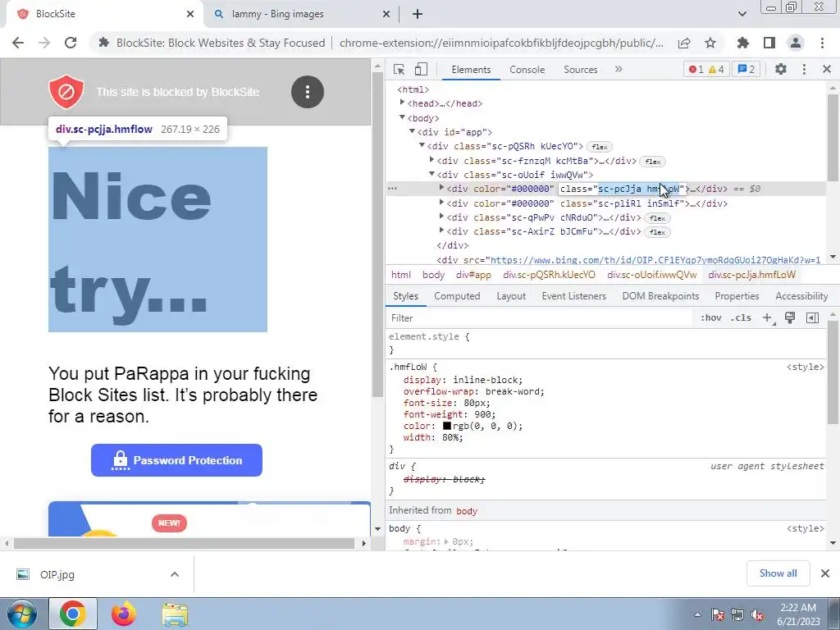
Task: Expand the sc-fznzqM kcMtBa div node
Action: click(431, 160)
